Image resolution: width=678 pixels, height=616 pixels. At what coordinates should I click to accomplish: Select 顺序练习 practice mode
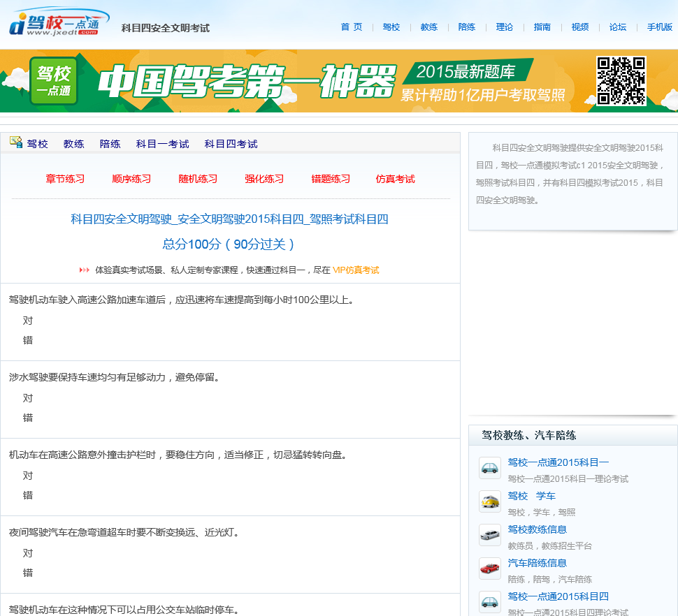131,179
